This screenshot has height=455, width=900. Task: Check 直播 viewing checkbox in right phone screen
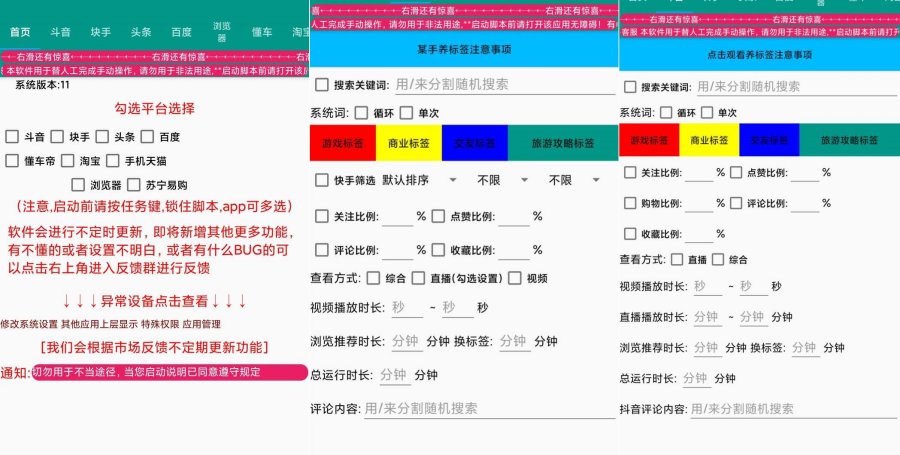[677, 259]
